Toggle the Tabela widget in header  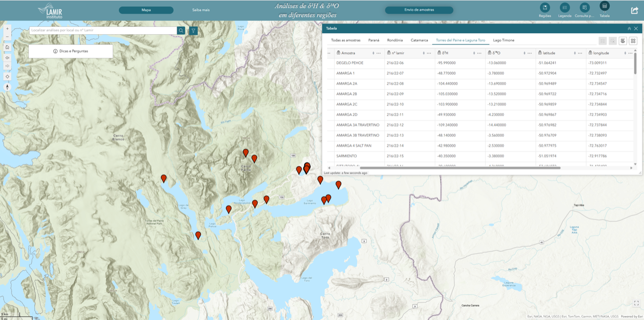[605, 7]
